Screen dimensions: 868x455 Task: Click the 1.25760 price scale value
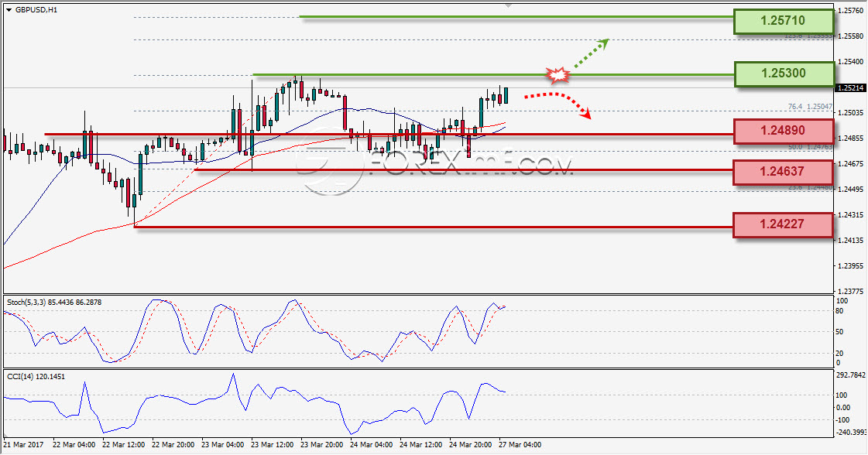(x=851, y=11)
